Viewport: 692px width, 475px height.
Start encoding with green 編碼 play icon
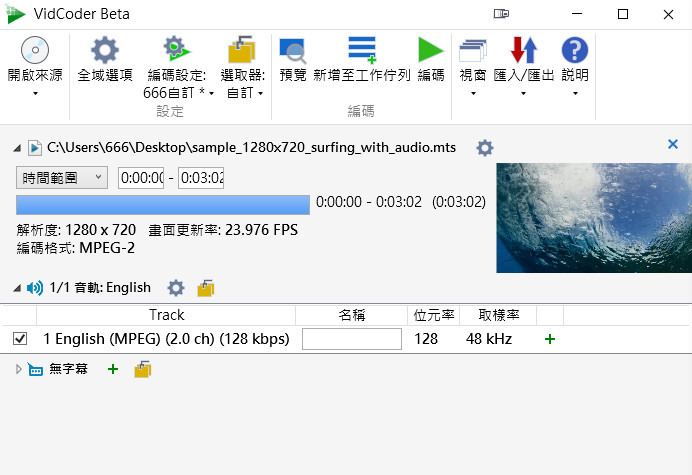(x=430, y=49)
